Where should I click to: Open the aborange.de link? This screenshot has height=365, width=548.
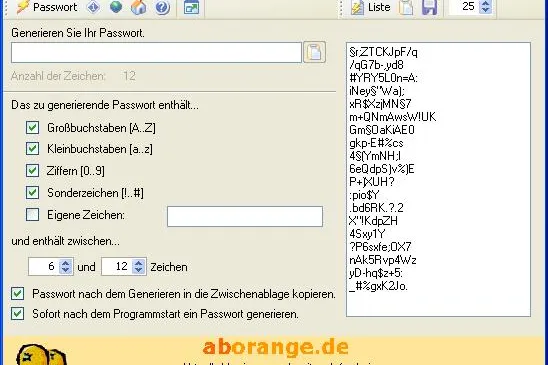pos(275,347)
